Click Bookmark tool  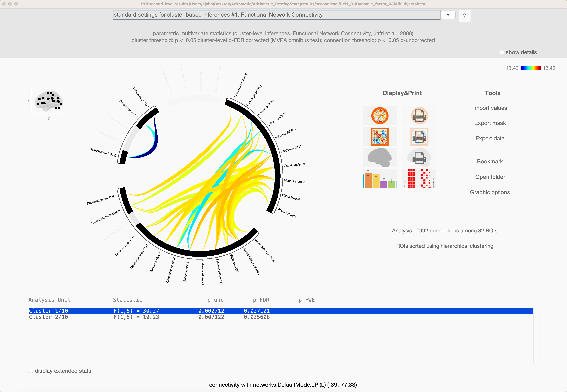(x=490, y=161)
